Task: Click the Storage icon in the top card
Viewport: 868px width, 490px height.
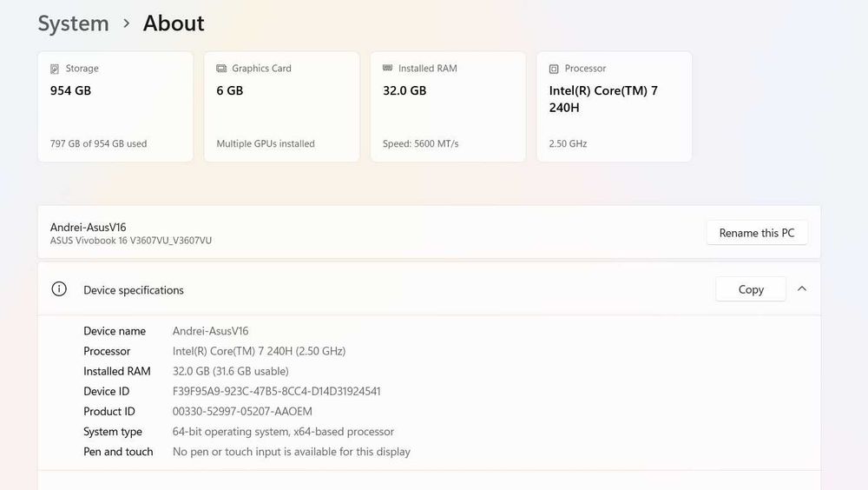Action: tap(56, 69)
